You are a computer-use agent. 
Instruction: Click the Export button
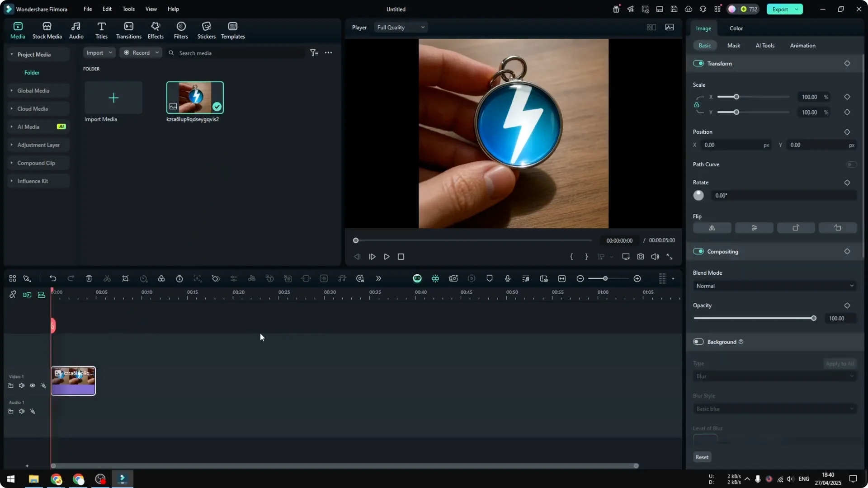tap(781, 9)
